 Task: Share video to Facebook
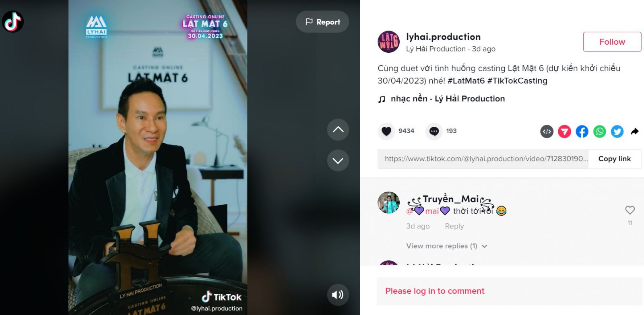582,132
